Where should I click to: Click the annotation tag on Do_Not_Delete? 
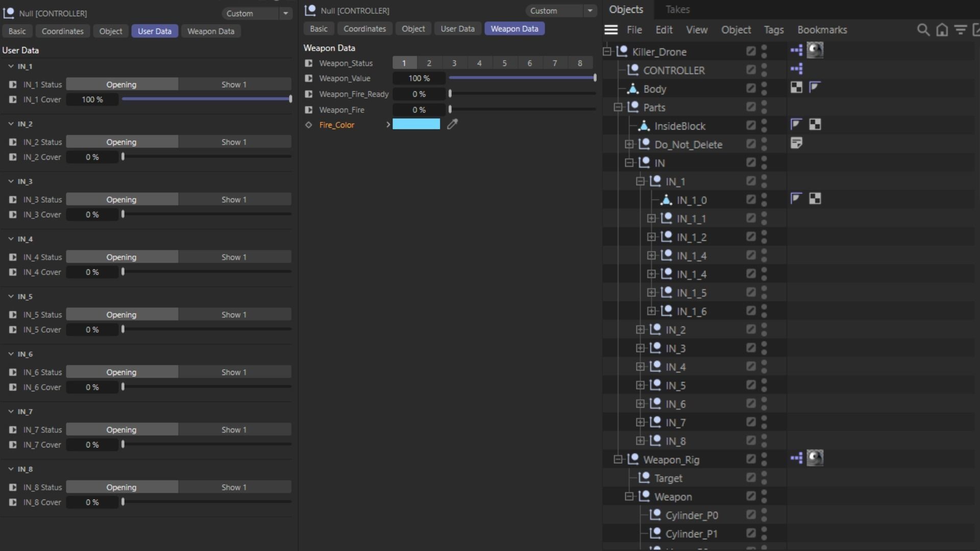796,143
